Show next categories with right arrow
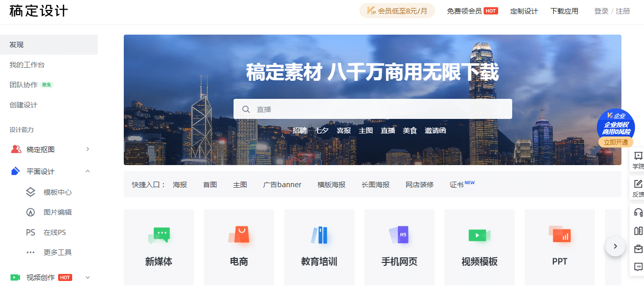 615,246
